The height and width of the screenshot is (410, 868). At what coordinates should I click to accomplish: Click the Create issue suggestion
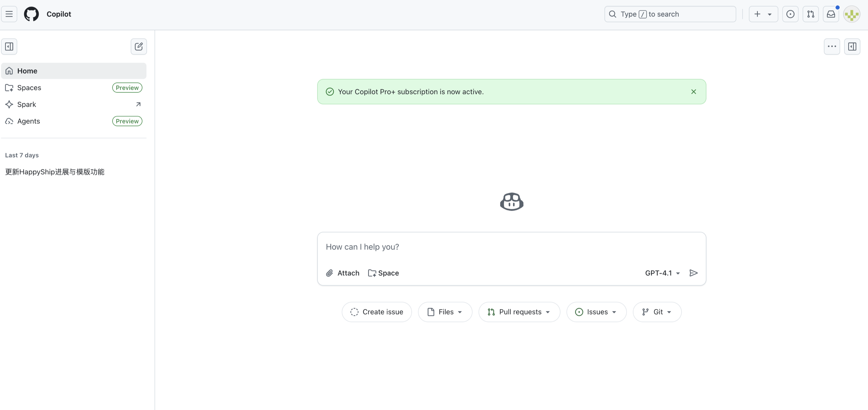pos(377,312)
